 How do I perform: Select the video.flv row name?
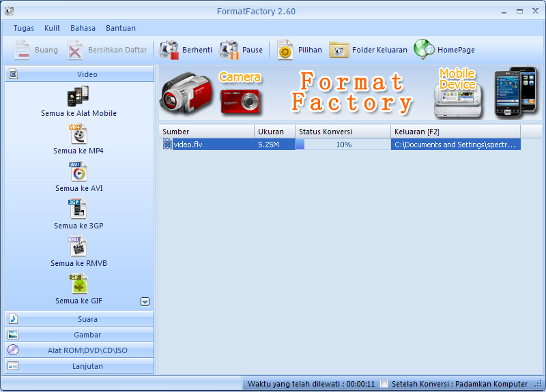click(x=188, y=145)
